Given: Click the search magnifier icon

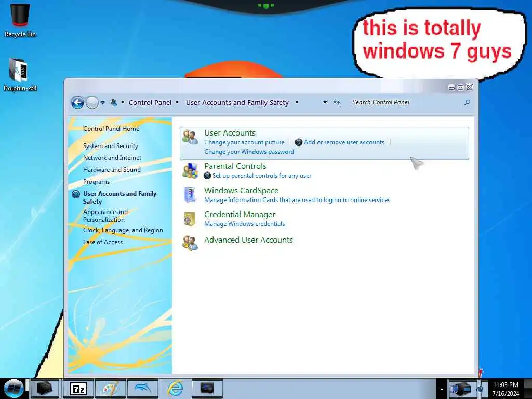Looking at the screenshot, I should (467, 102).
